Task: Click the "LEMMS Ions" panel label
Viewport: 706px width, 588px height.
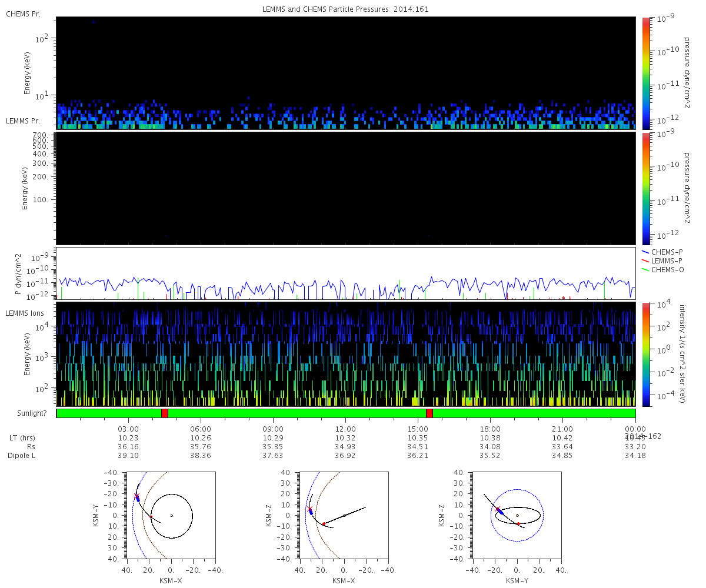Action: (x=24, y=313)
